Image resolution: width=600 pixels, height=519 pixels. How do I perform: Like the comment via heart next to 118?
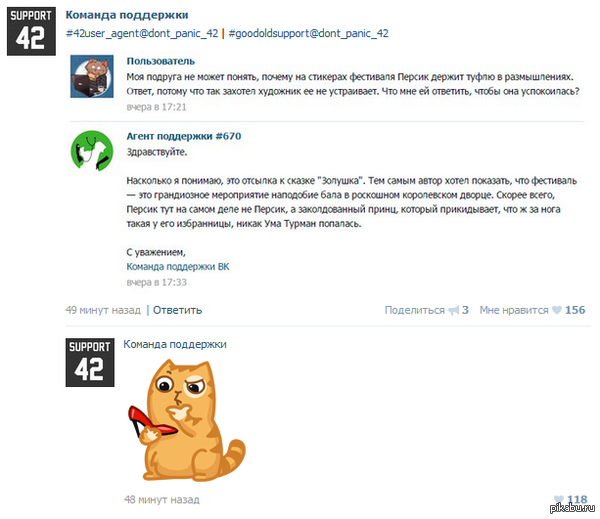559,499
